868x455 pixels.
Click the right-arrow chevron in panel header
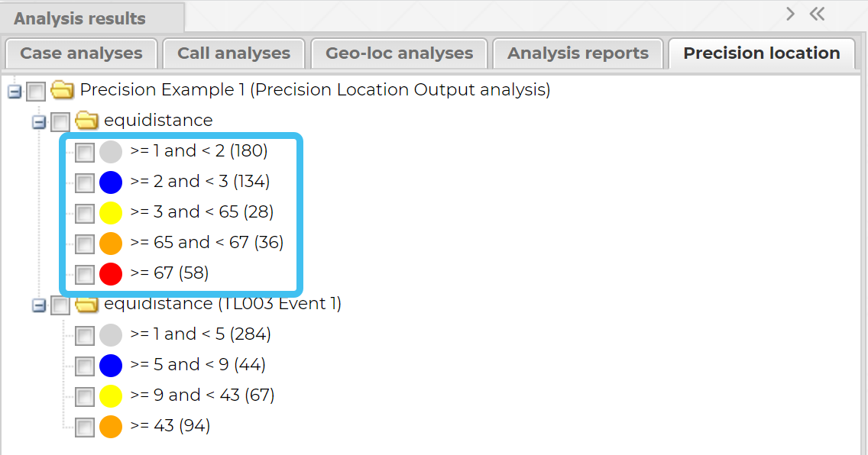(790, 15)
